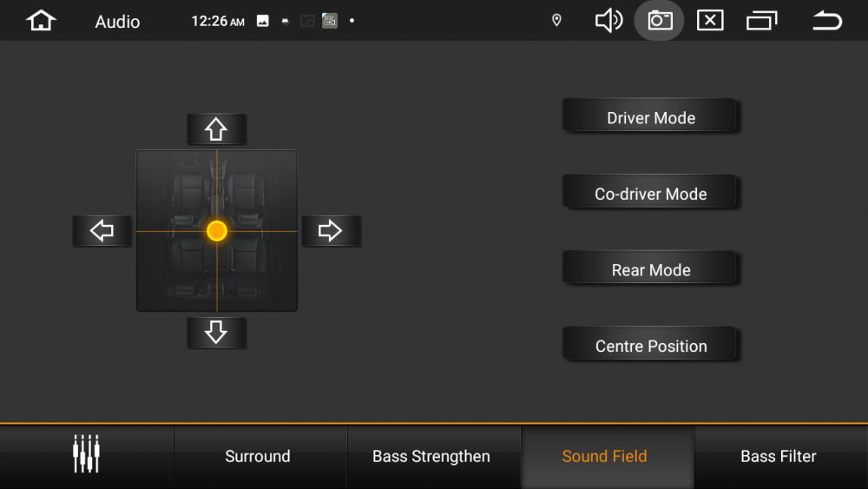Select the Bass Filter tab
This screenshot has width=868, height=489.
pos(779,456)
